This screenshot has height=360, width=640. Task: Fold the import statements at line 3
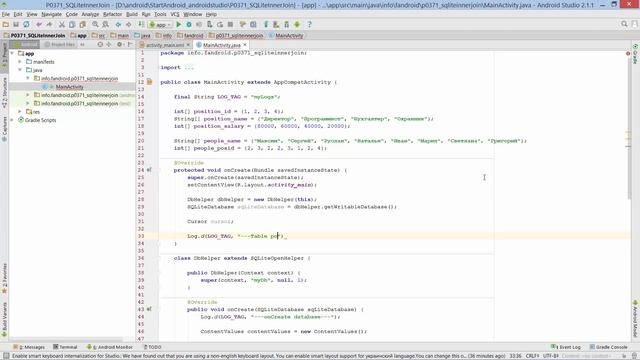click(x=160, y=67)
